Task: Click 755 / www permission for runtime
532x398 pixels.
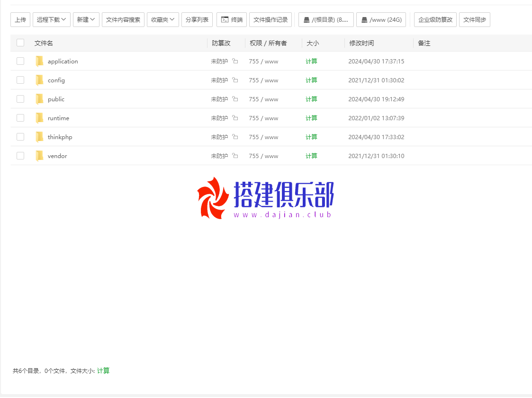Action: 263,118
